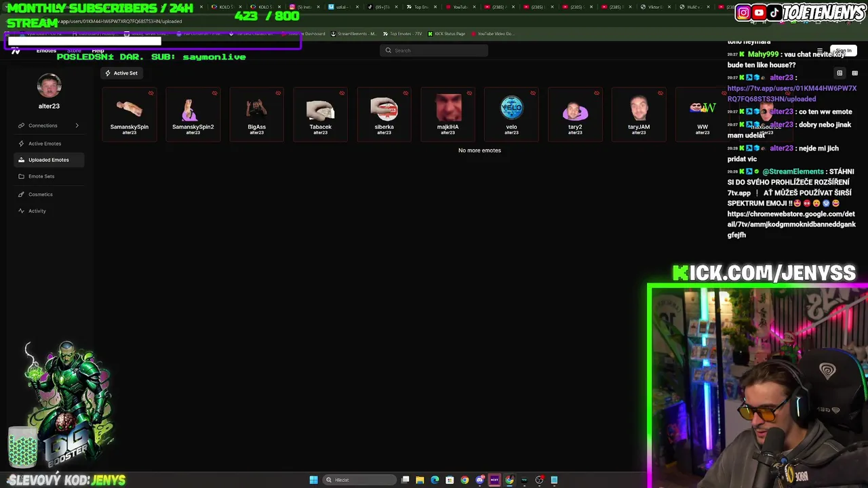Viewport: 868px width, 488px height.
Task: Open Task View on taskbar
Action: [406, 480]
